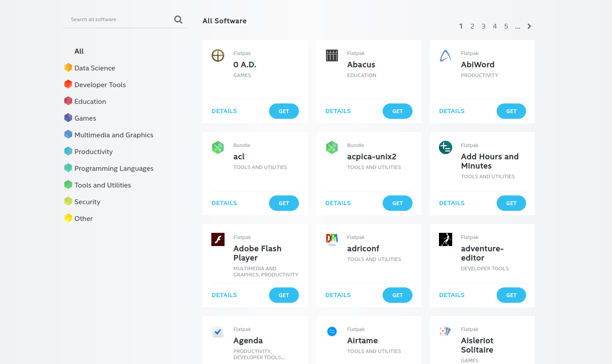612x364 pixels.
Task: Get Add Hours and Minutes
Action: point(511,203)
